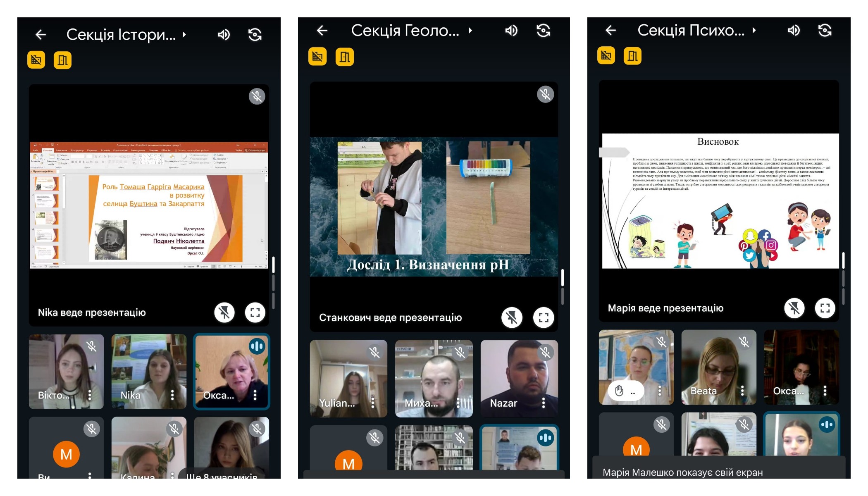Select Nika participant video tile

[149, 372]
